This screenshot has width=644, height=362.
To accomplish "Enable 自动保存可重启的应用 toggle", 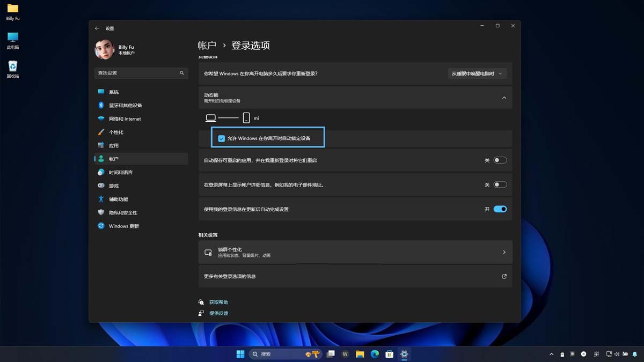I will (x=500, y=160).
